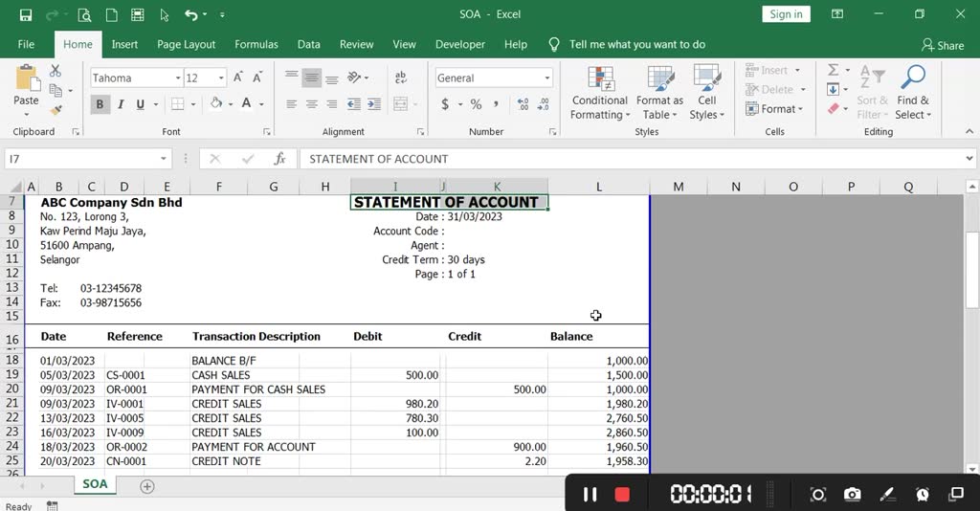Align text to the left
Viewport: 980px width, 511px height.
click(x=291, y=104)
